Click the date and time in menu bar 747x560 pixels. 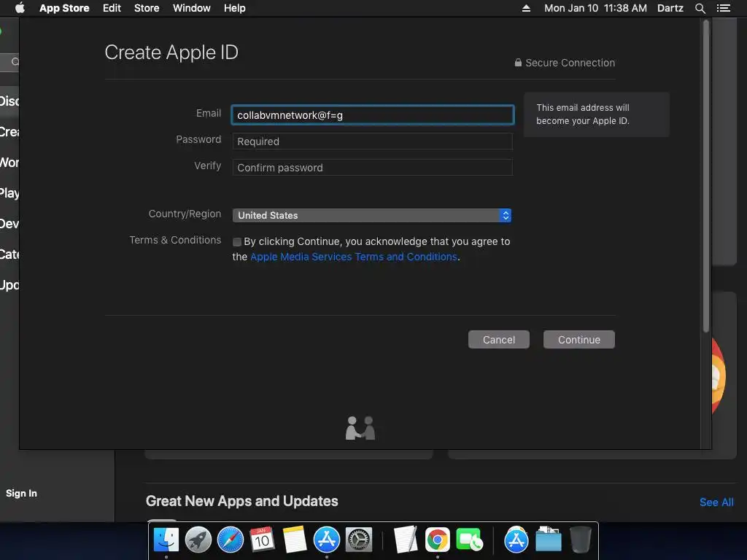point(595,8)
